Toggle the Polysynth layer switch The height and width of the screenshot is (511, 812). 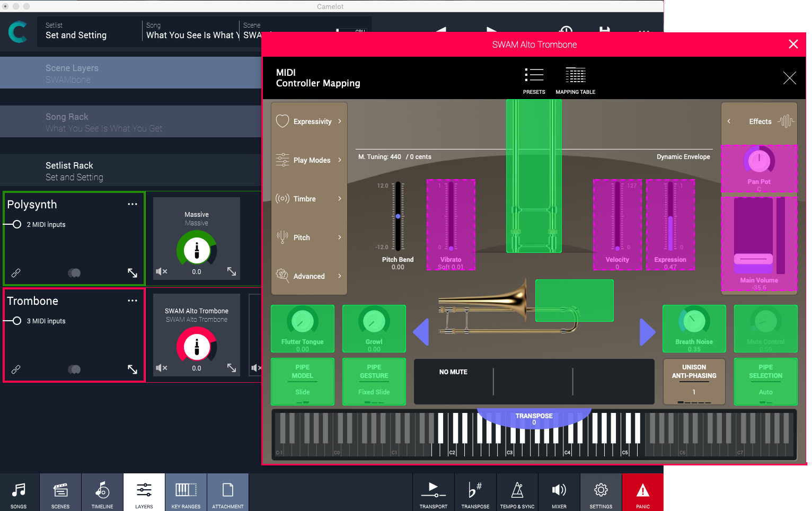click(74, 273)
